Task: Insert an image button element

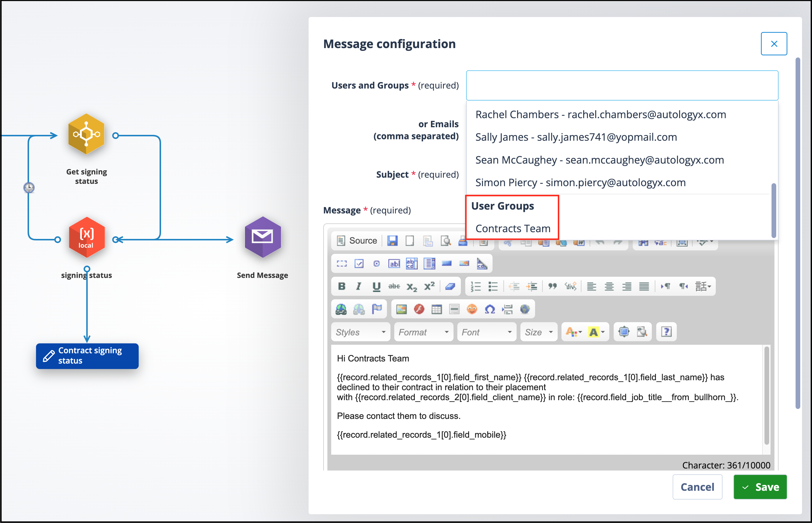Action: pyautogui.click(x=464, y=264)
